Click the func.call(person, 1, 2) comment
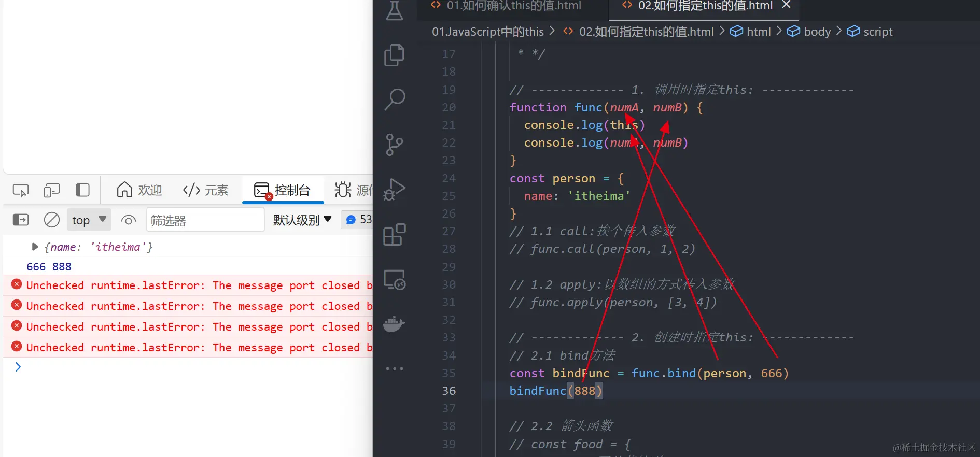This screenshot has width=980, height=457. pos(602,249)
